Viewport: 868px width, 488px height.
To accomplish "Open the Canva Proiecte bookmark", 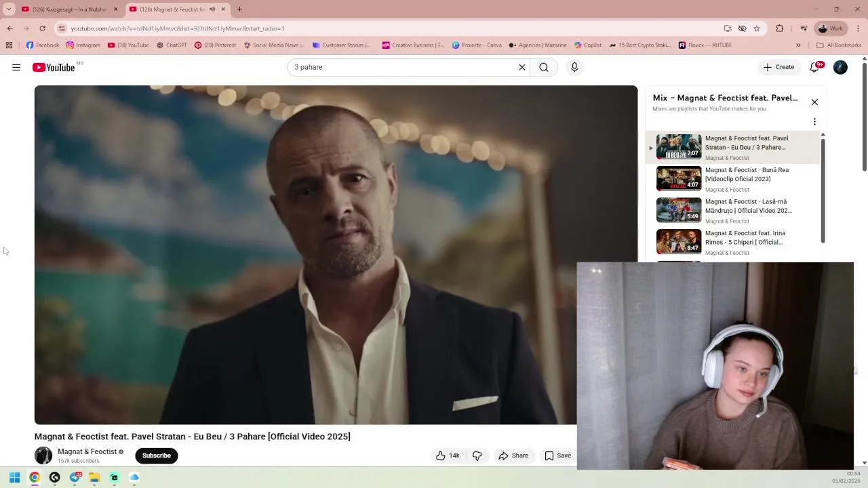I will point(477,45).
